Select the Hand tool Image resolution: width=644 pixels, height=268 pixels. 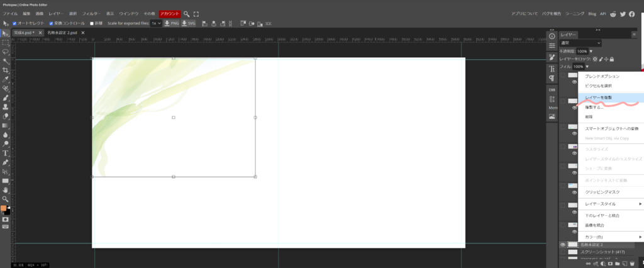(5, 189)
